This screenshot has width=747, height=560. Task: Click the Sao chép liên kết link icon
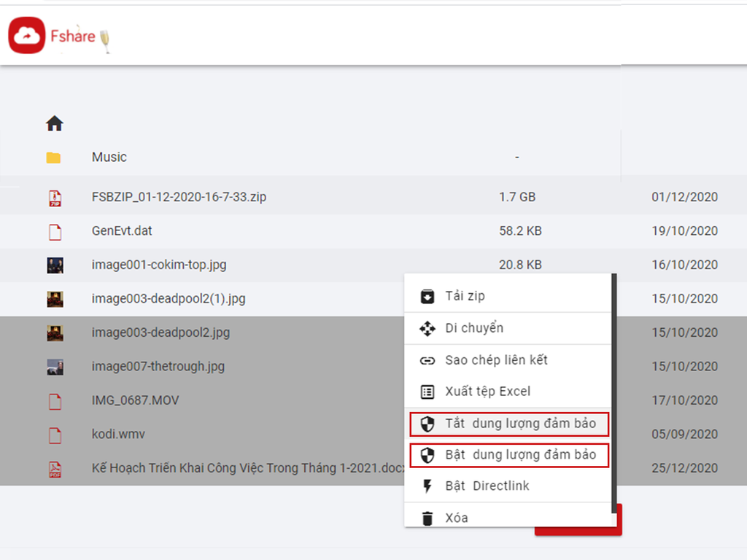click(x=427, y=360)
